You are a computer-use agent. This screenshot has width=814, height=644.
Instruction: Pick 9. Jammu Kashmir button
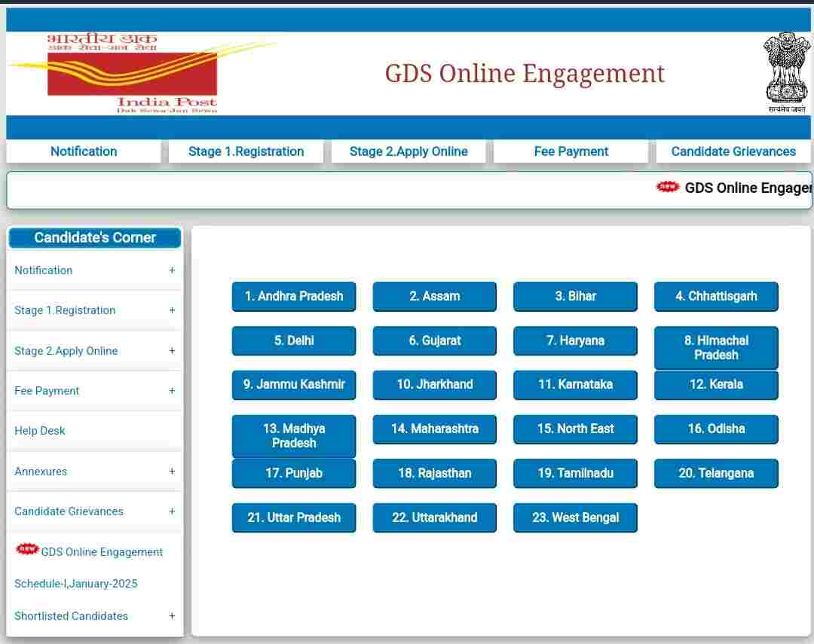pos(294,385)
